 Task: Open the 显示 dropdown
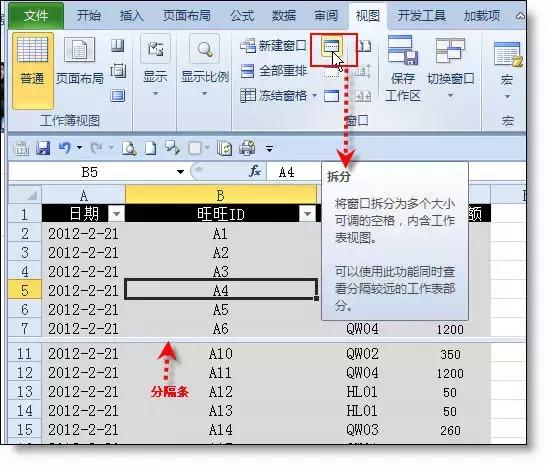coord(155,65)
